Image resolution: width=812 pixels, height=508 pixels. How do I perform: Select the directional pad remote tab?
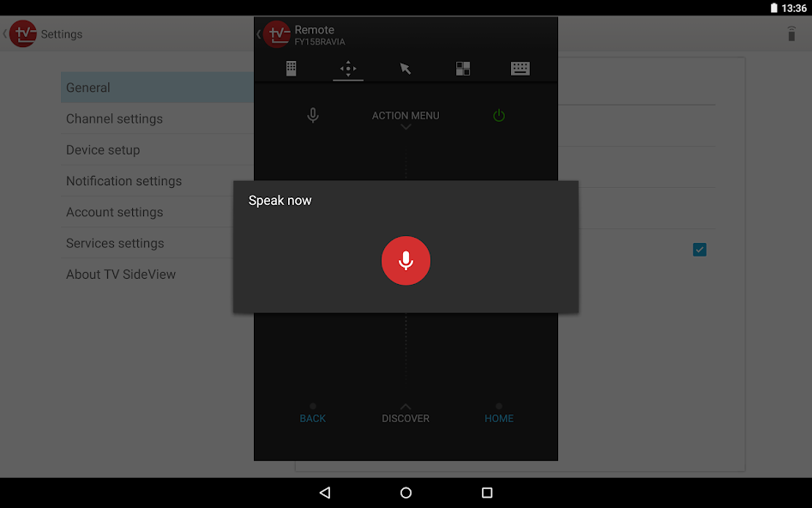coord(348,68)
